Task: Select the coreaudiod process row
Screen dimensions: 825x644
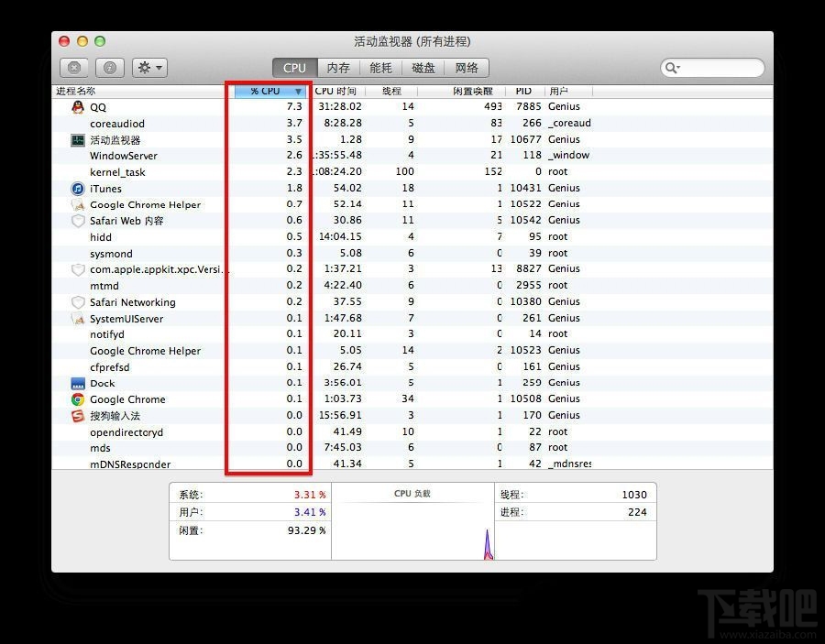Action: tap(412, 123)
